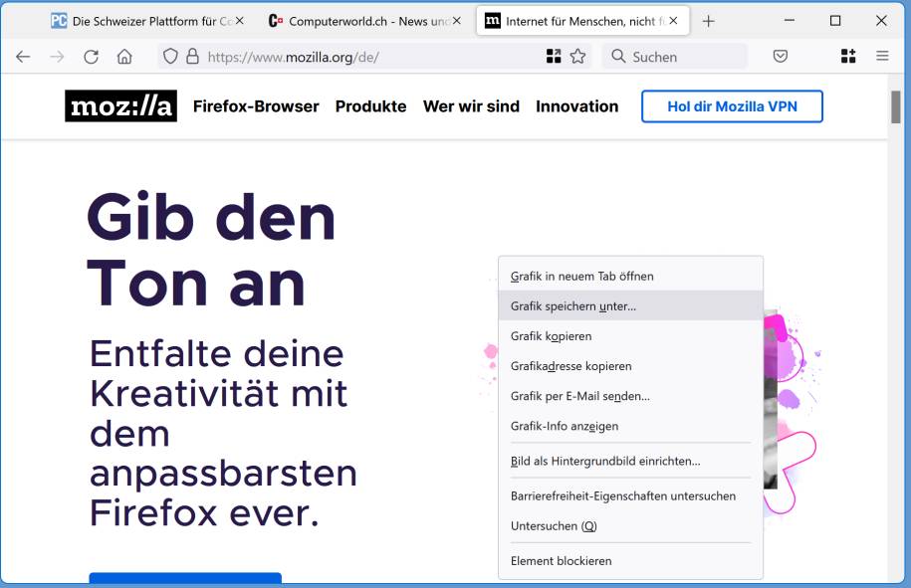Open the Pocket save icon
Viewport: 911px width, 588px height.
[781, 57]
